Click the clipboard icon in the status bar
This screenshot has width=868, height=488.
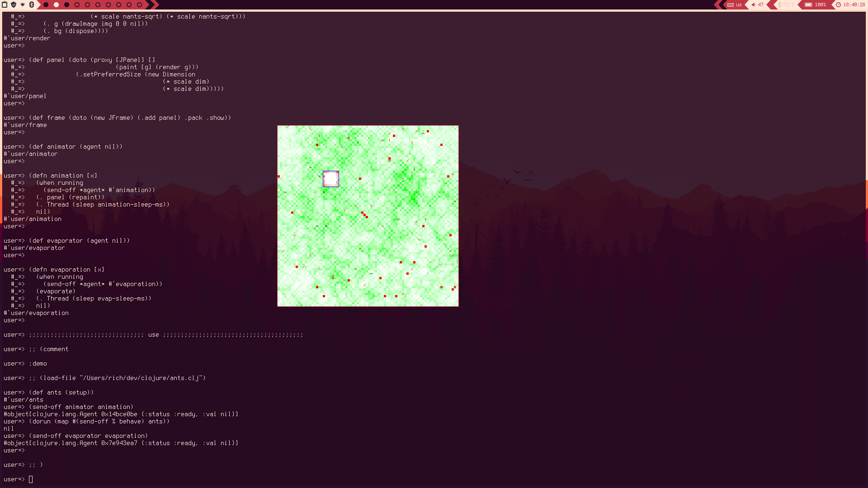pos(5,5)
